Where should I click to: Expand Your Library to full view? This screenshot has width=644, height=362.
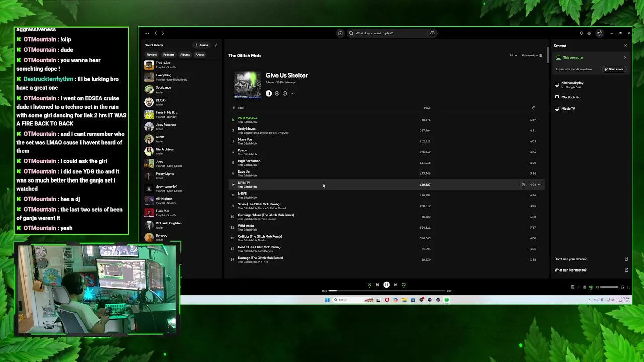[x=216, y=45]
